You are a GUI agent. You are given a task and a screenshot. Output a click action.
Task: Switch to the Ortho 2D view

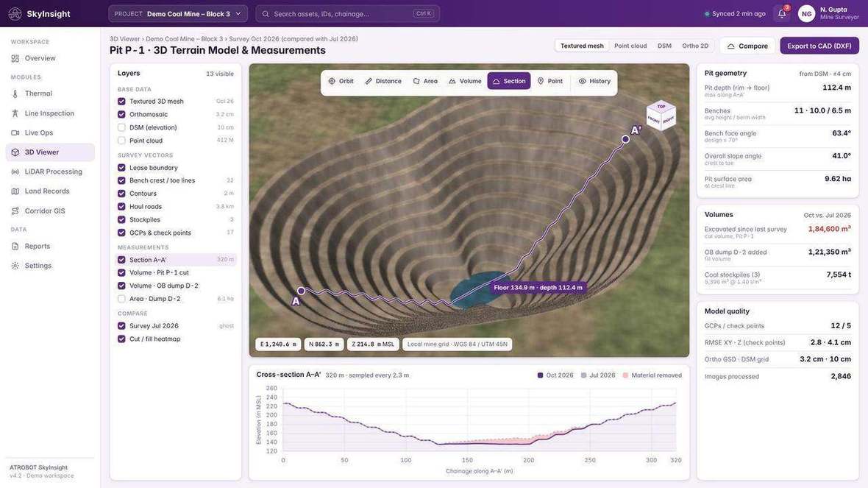tap(694, 46)
